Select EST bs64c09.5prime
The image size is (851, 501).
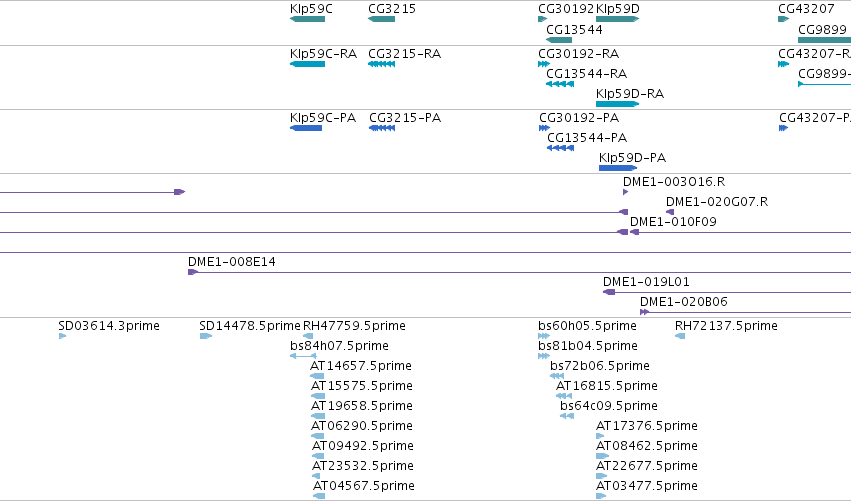(x=567, y=416)
